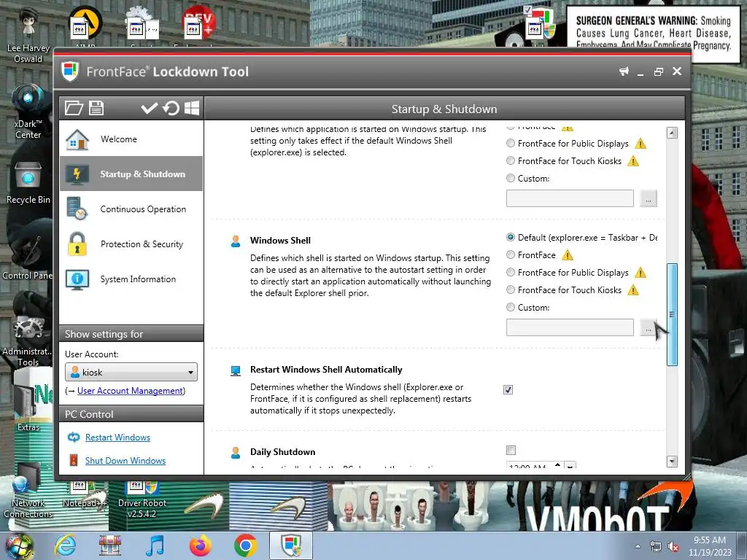Select Custom option under Windows Shell

coord(511,307)
